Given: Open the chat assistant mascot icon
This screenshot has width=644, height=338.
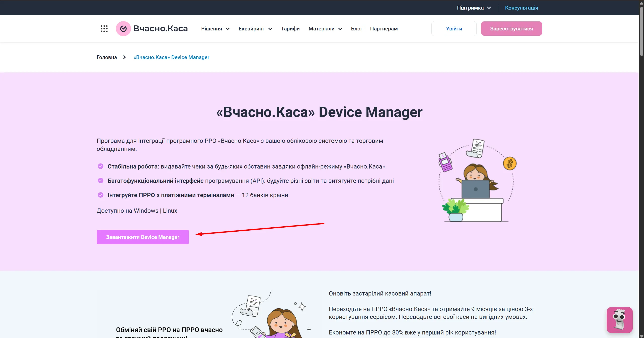Looking at the screenshot, I should tap(619, 320).
